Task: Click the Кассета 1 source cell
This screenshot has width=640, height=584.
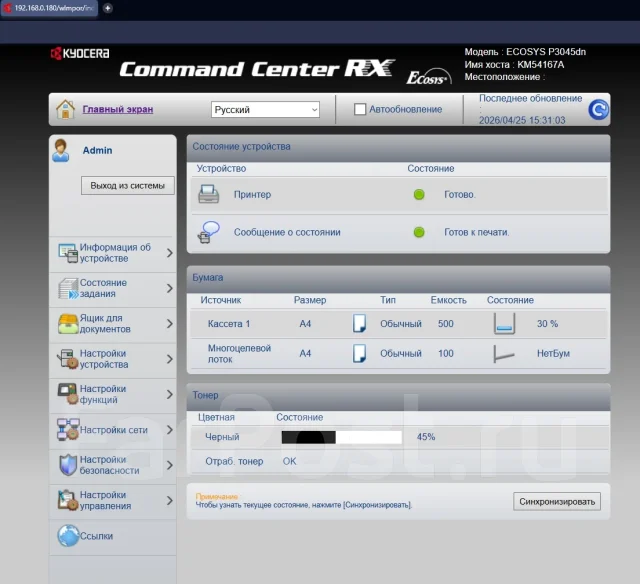Action: [x=229, y=324]
